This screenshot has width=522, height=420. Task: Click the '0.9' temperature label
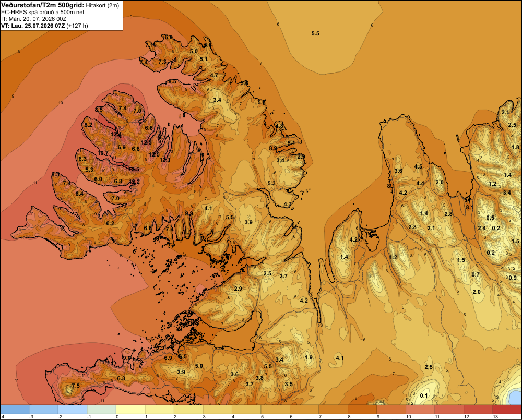point(513,278)
